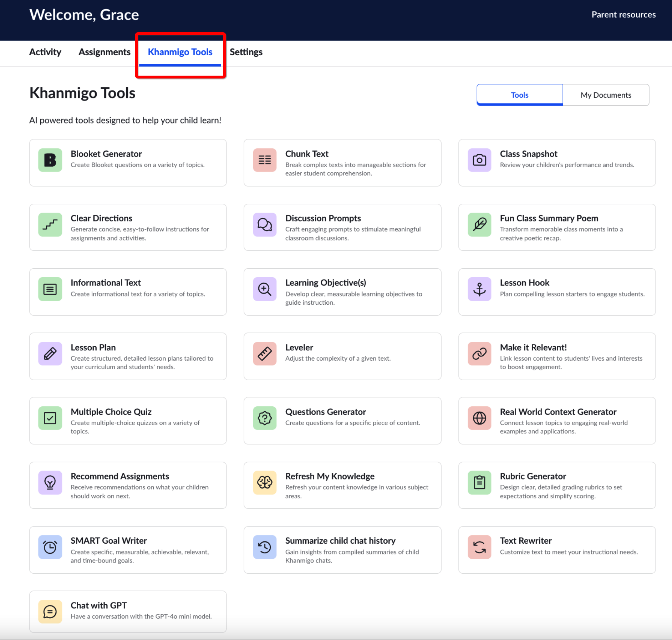Image resolution: width=672 pixels, height=640 pixels.
Task: Click the Leveler ruler icon
Action: pos(265,354)
